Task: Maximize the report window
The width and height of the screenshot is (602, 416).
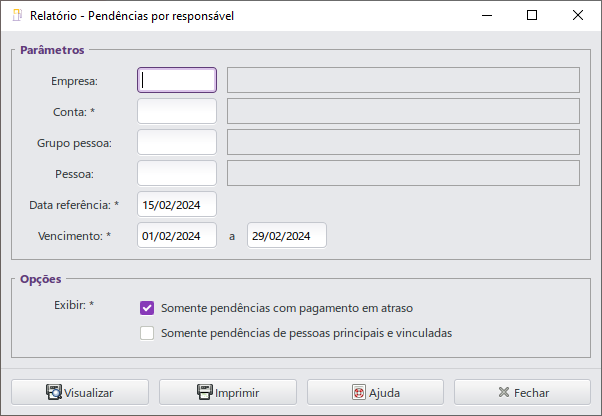Action: pyautogui.click(x=532, y=15)
